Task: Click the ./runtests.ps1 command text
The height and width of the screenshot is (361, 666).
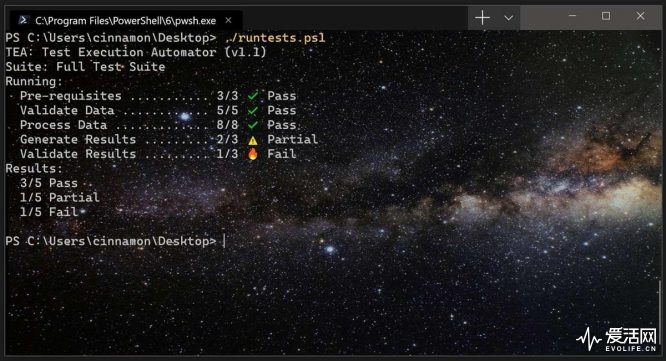Action: click(x=275, y=38)
